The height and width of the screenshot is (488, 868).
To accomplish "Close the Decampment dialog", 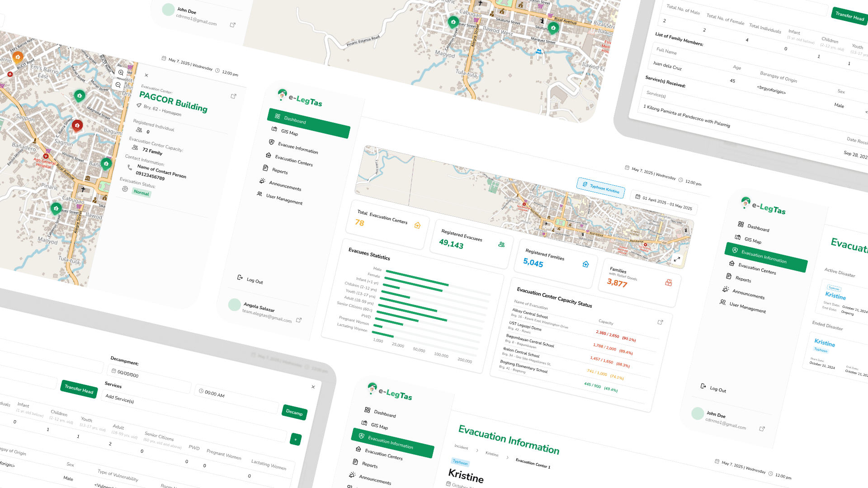I will pyautogui.click(x=313, y=387).
